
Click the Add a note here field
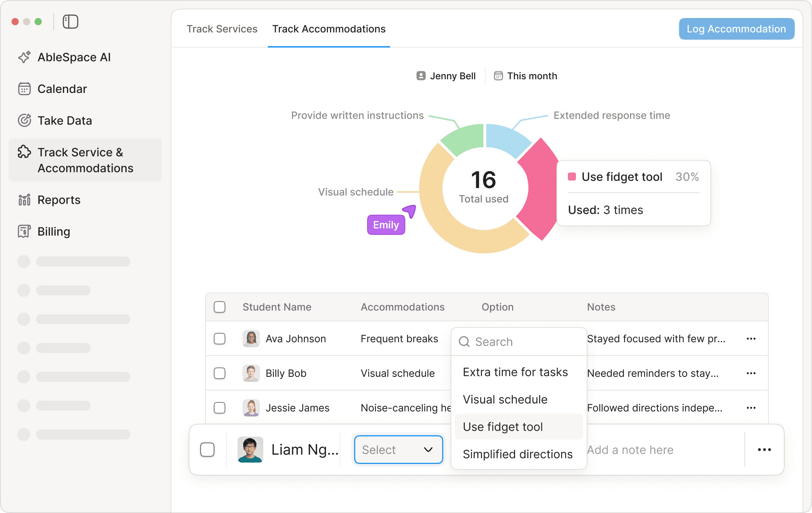coord(630,450)
